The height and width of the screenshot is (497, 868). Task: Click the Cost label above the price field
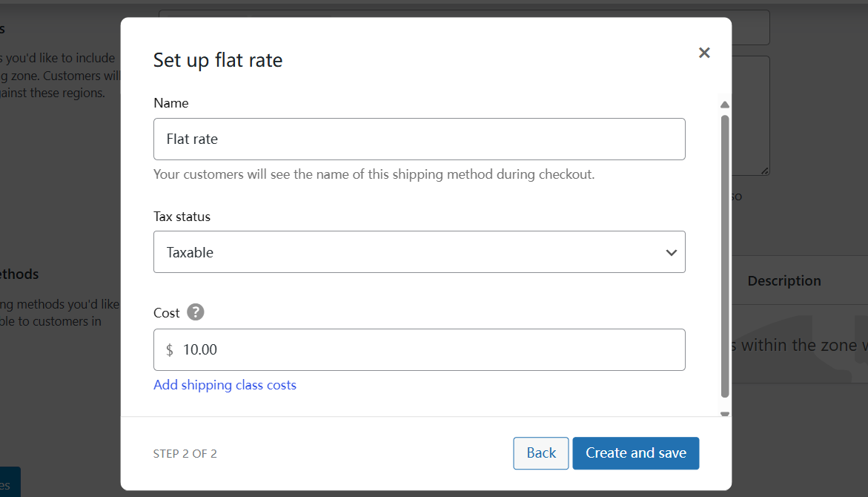tap(166, 312)
